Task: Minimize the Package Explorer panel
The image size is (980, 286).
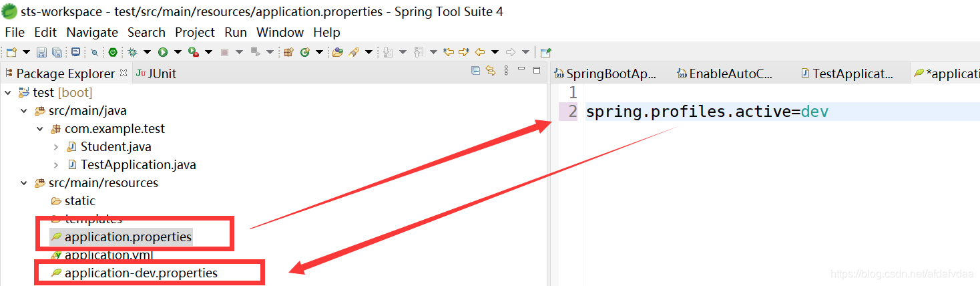Action: tap(521, 69)
